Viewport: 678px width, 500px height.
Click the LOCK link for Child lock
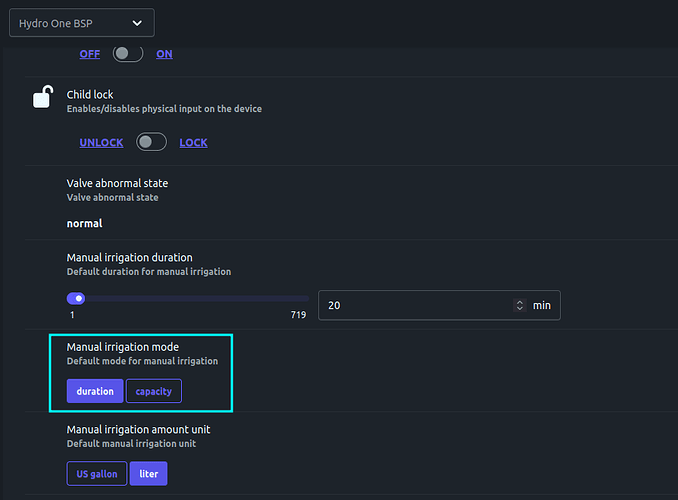[193, 143]
